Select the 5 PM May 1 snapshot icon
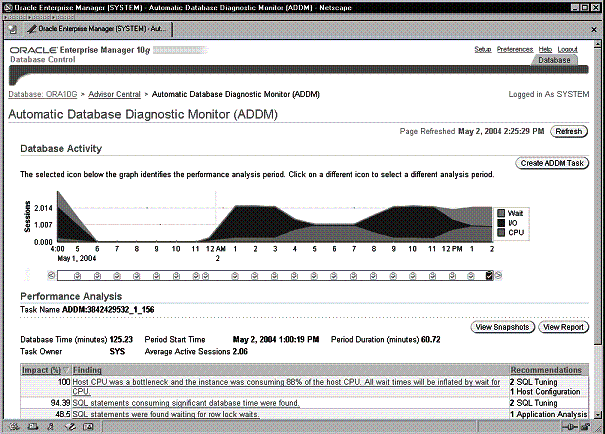Screen dimensions: 605x434 78,276
